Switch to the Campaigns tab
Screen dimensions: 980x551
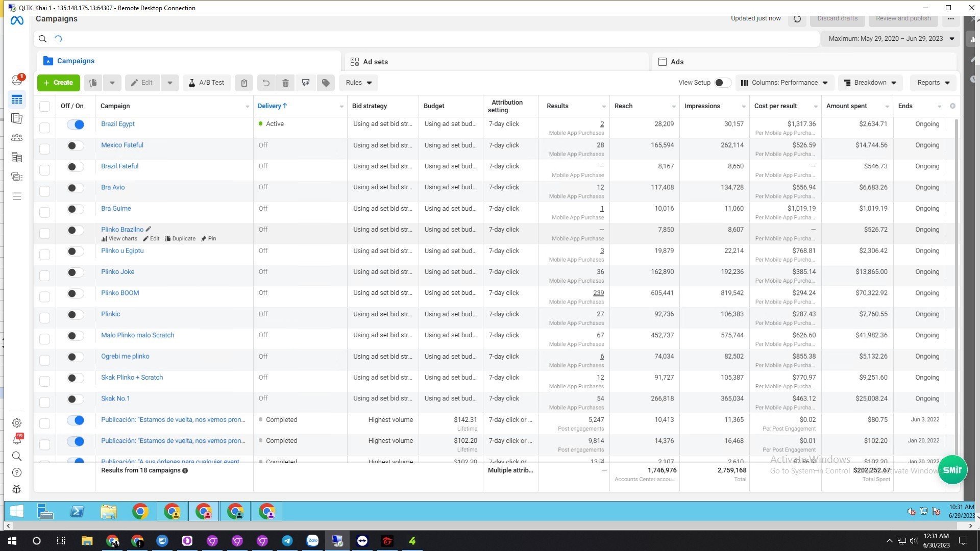click(189, 61)
